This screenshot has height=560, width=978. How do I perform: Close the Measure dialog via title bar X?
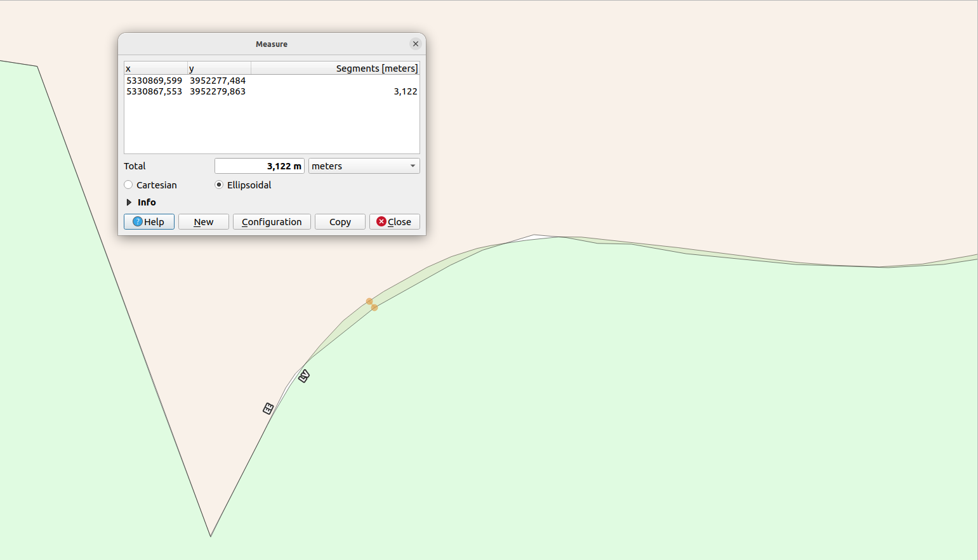click(x=416, y=44)
